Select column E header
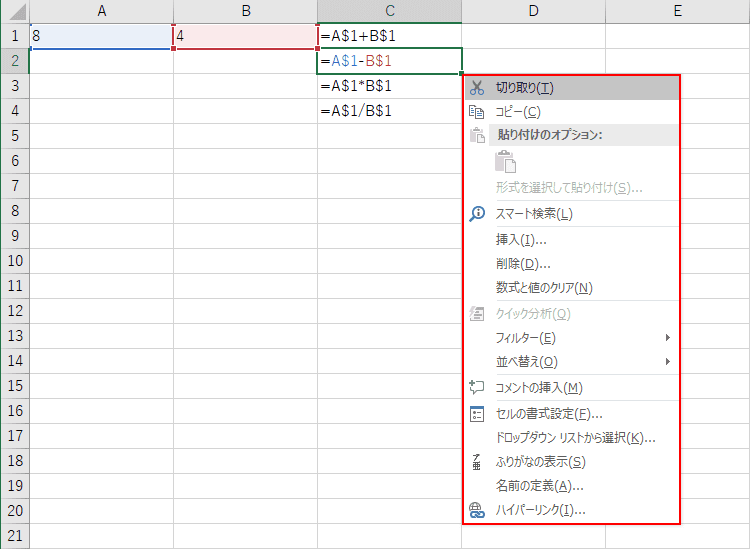Image resolution: width=750 pixels, height=549 pixels. [x=678, y=11]
